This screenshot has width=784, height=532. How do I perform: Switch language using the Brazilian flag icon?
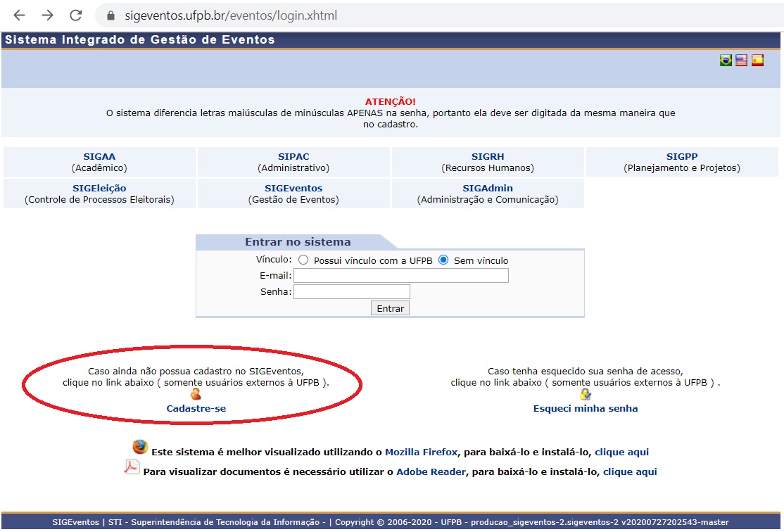(725, 60)
